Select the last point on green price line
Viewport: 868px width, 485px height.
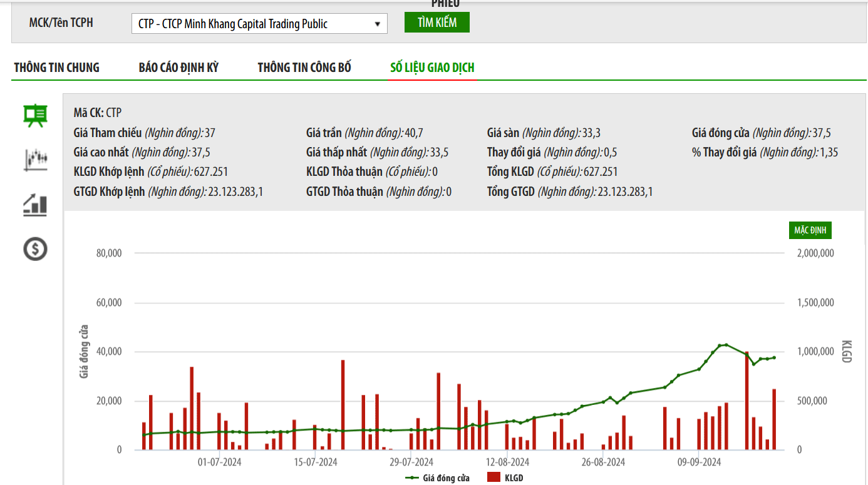point(774,357)
